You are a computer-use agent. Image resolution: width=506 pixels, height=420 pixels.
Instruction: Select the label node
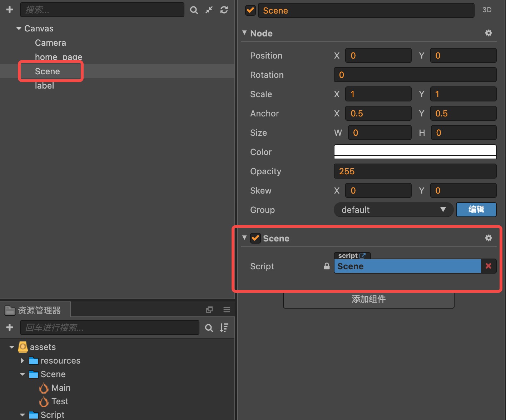point(44,86)
